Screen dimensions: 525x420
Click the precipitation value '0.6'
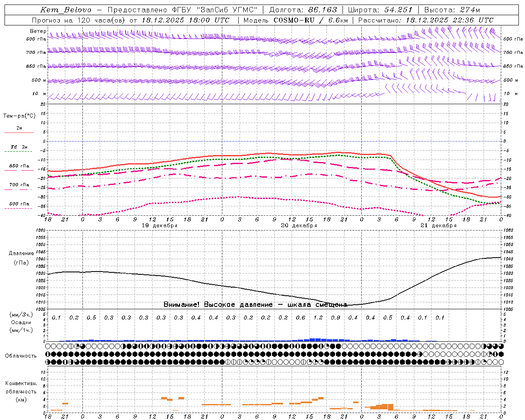pos(301,318)
